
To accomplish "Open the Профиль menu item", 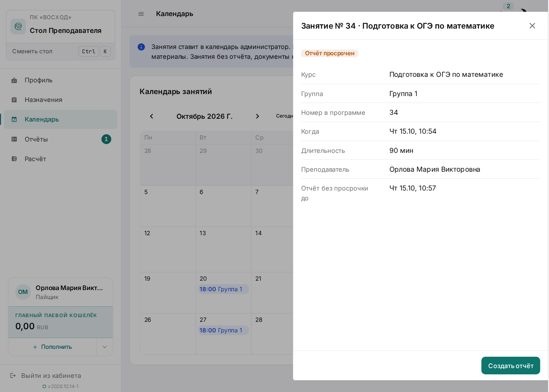I will [60, 80].
